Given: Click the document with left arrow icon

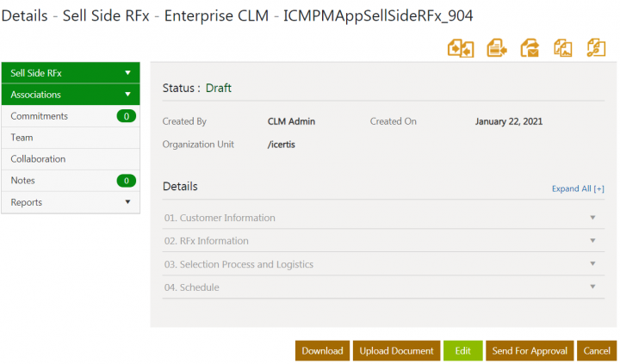Looking at the screenshot, I should coord(496,47).
